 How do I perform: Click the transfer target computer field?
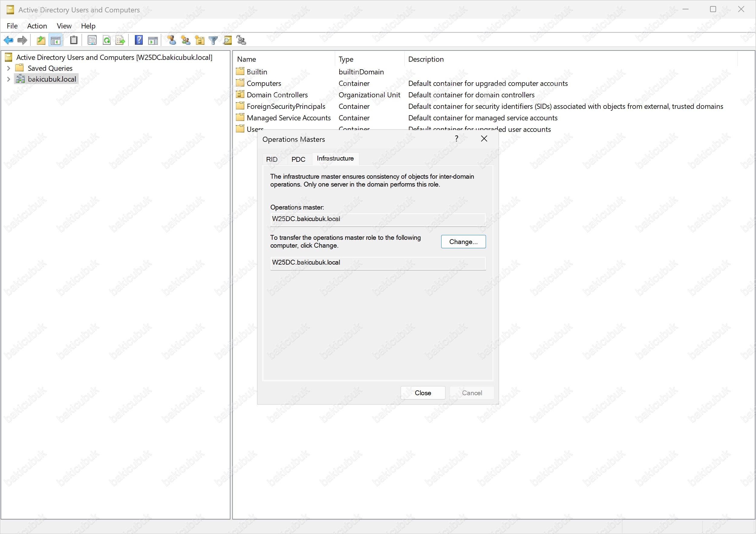point(378,263)
